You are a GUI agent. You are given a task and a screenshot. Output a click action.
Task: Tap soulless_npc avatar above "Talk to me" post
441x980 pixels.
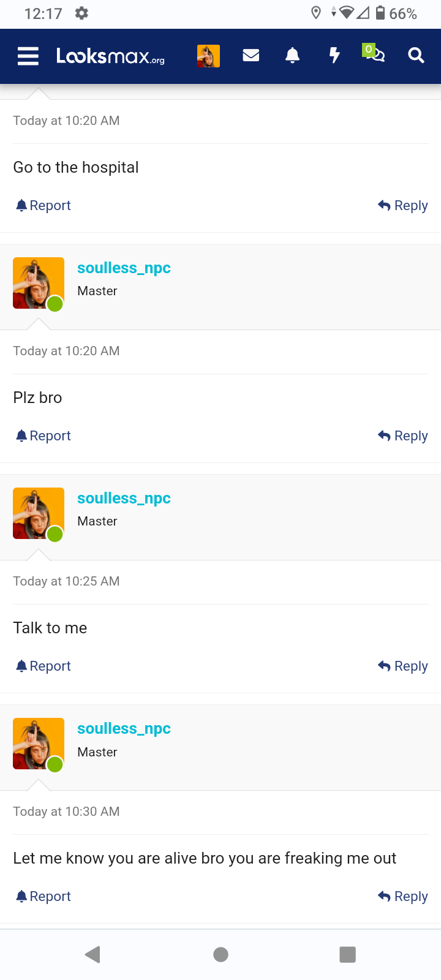tap(39, 513)
